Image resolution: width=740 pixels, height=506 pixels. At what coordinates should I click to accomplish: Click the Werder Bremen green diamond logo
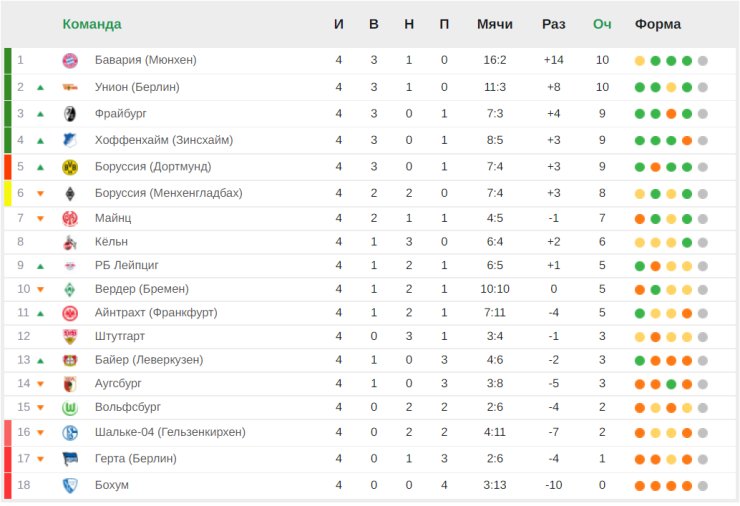point(70,289)
